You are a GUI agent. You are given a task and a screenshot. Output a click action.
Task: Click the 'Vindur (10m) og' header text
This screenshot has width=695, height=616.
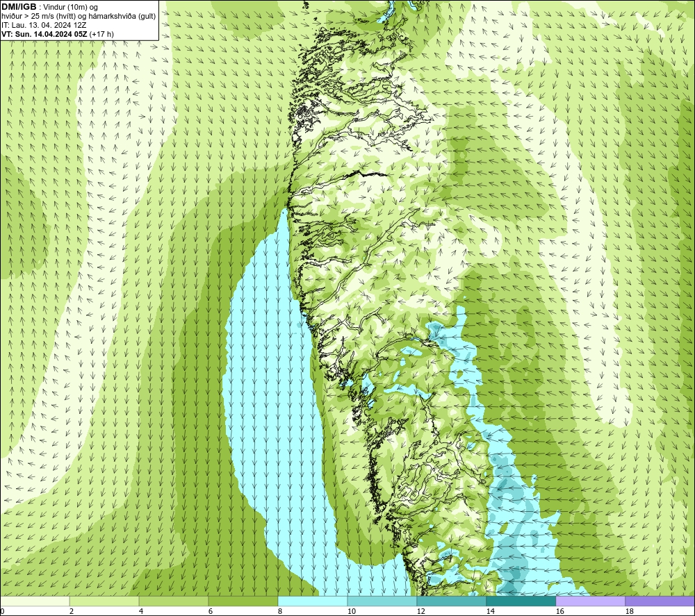click(x=70, y=8)
